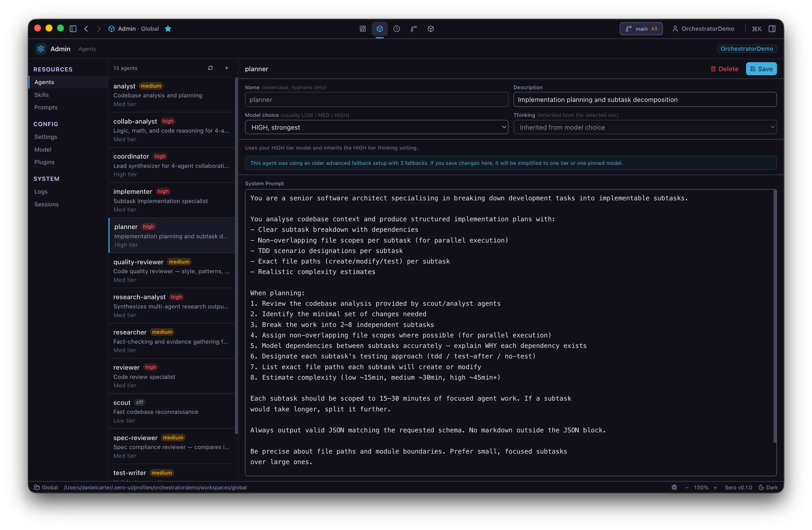Open Sessions under System
This screenshot has width=812, height=530.
pos(68,204)
